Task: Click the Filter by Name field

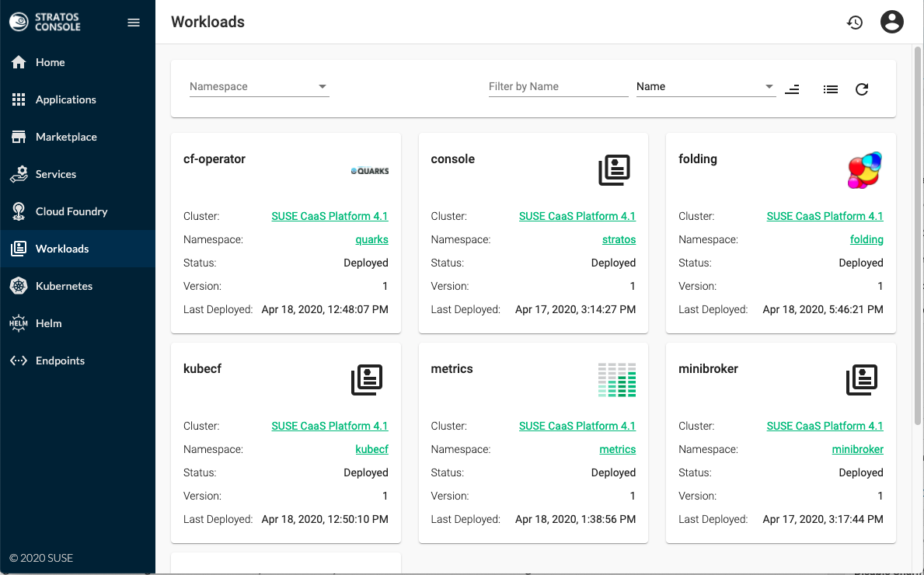Action: pyautogui.click(x=557, y=86)
